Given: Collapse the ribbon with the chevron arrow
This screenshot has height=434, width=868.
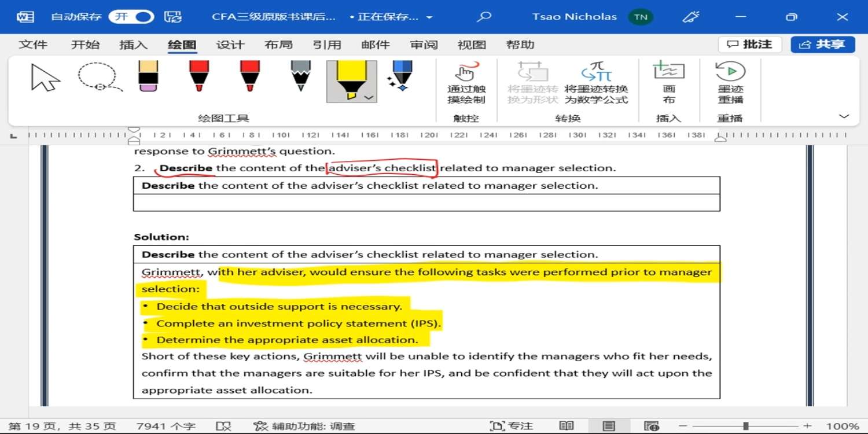Looking at the screenshot, I should pos(844,116).
